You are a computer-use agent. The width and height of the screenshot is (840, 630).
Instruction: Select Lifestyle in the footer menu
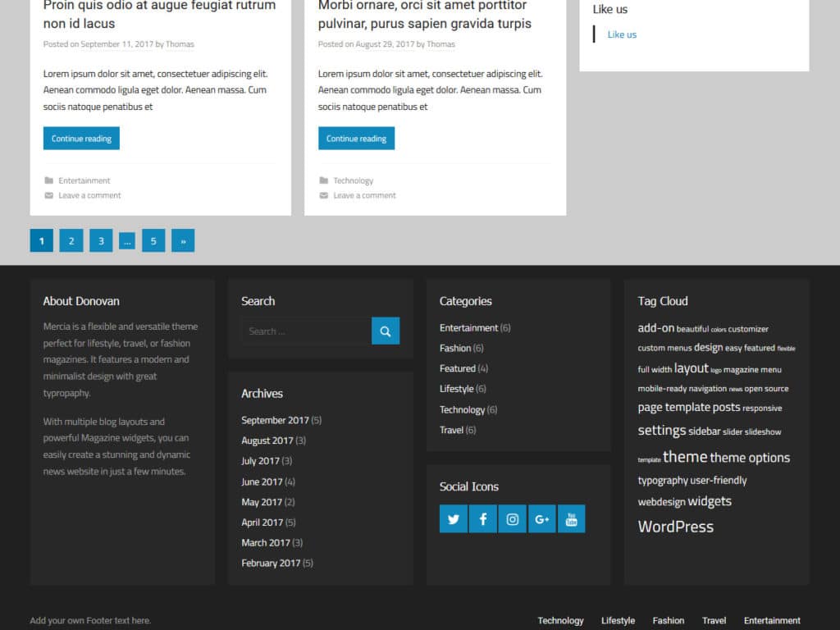pyautogui.click(x=618, y=620)
